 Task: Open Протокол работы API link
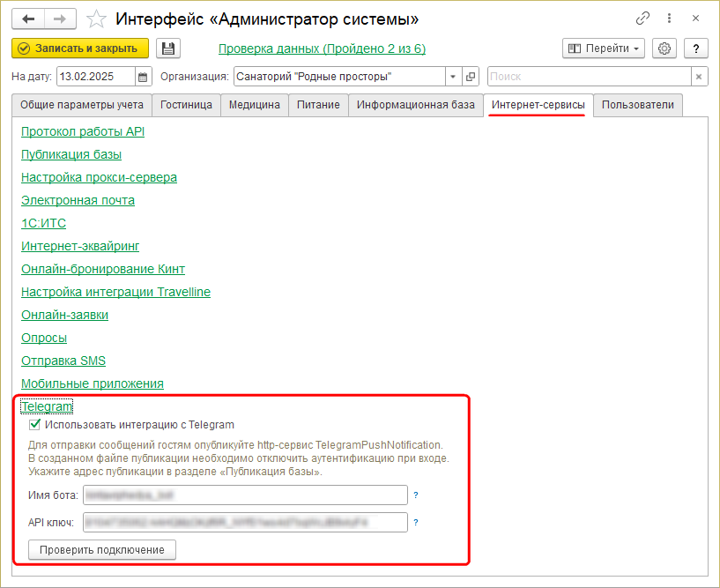(83, 132)
